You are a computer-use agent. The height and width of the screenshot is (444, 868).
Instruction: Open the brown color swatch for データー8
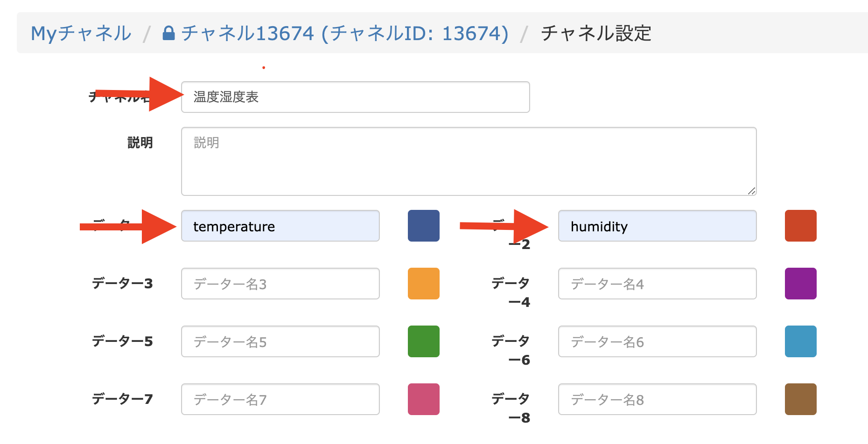[x=800, y=399]
